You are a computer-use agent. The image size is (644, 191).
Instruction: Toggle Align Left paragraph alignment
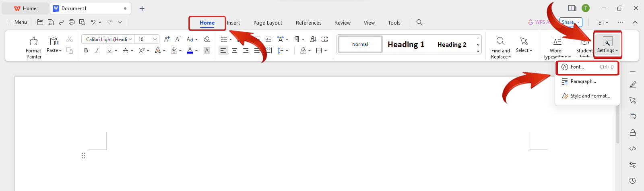[x=223, y=50]
